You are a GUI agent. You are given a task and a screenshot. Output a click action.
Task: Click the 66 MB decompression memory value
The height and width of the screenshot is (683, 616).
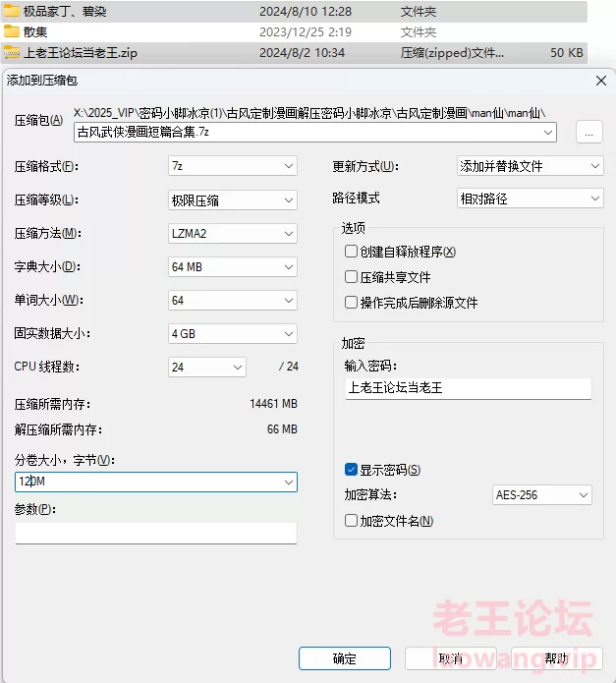tap(282, 429)
